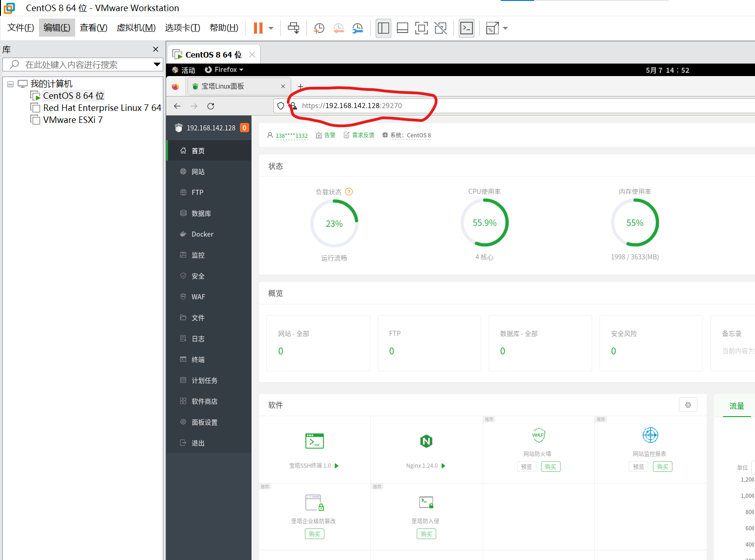
Task: Open the stretch display options dropdown arrow
Action: [x=505, y=28]
